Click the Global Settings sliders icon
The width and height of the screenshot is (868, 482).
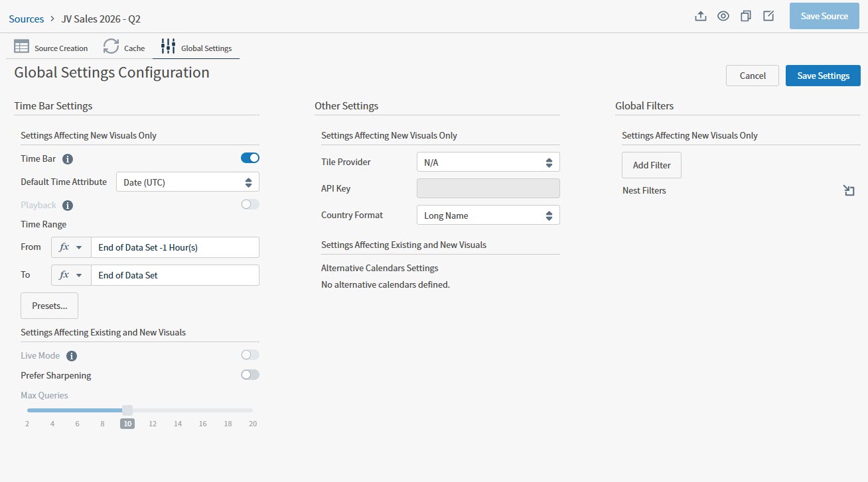pos(169,47)
